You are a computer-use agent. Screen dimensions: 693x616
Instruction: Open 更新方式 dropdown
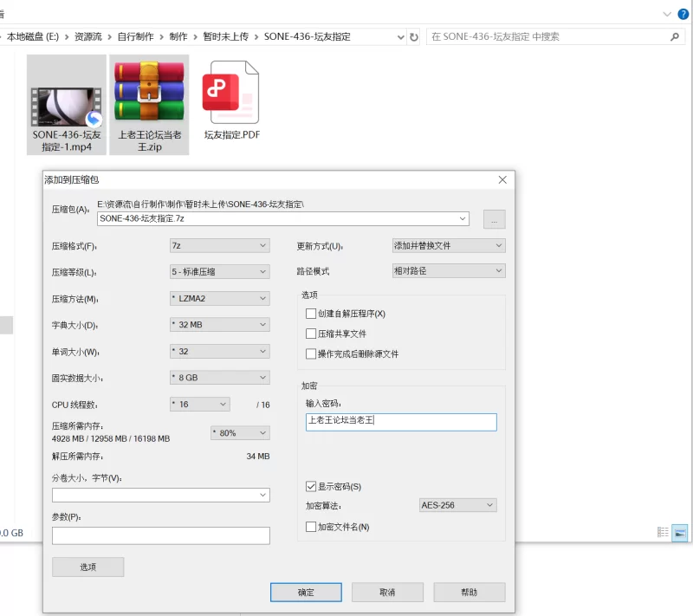click(449, 246)
